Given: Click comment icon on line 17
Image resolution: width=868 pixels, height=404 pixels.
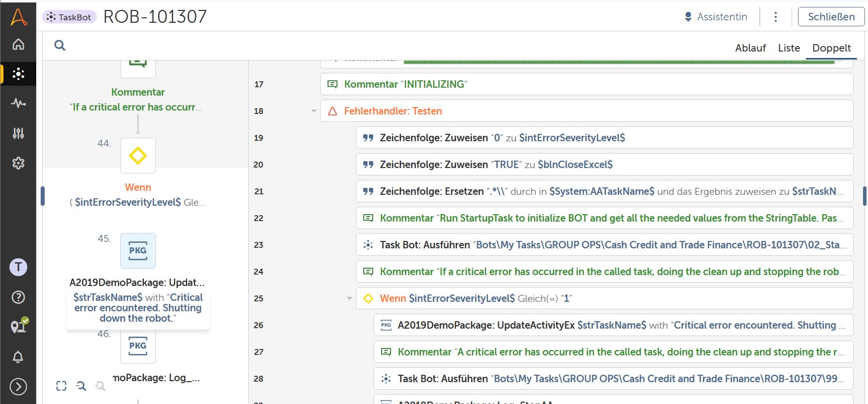Looking at the screenshot, I should pos(333,84).
